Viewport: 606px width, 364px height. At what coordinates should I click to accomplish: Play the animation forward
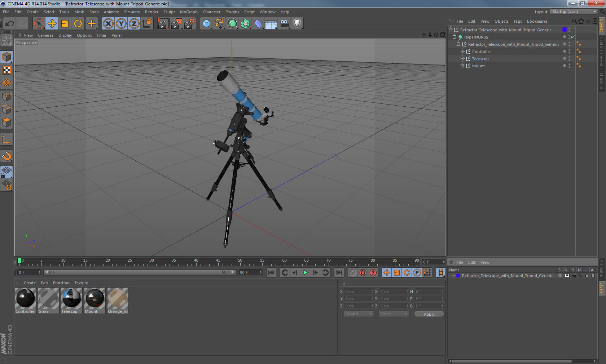(x=305, y=272)
